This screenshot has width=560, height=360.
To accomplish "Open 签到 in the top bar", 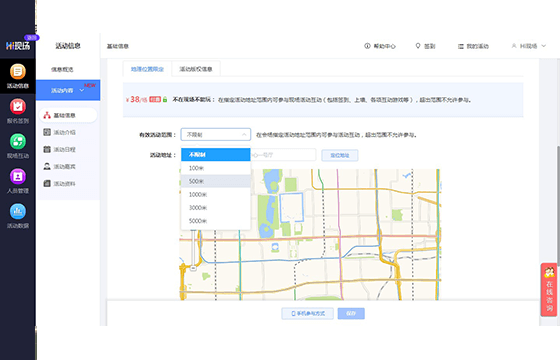I will click(x=425, y=46).
